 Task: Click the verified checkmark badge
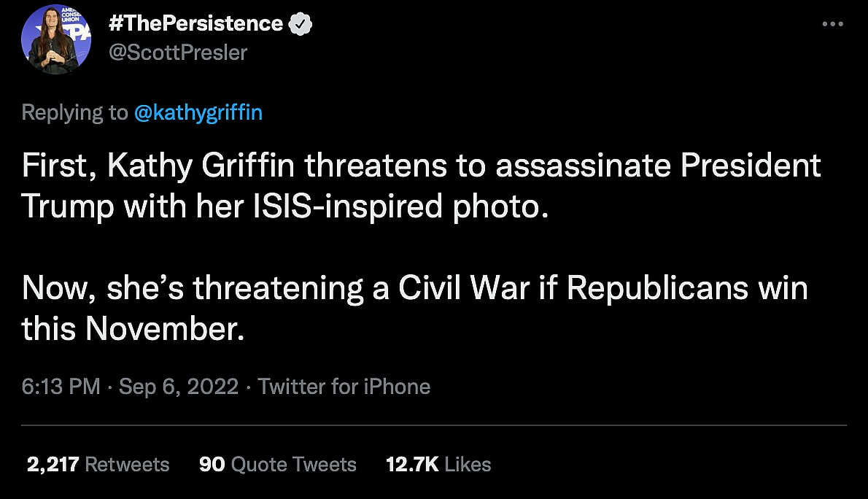click(x=301, y=24)
